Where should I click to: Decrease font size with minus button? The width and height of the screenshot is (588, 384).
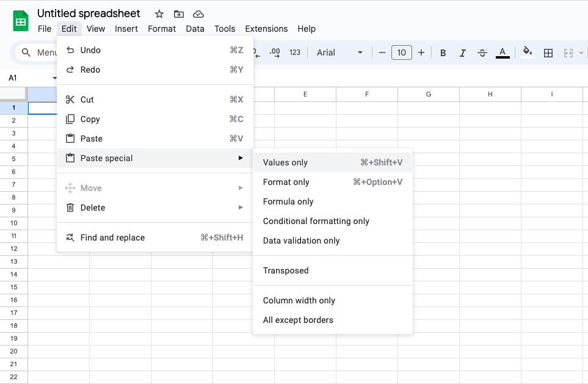click(382, 53)
